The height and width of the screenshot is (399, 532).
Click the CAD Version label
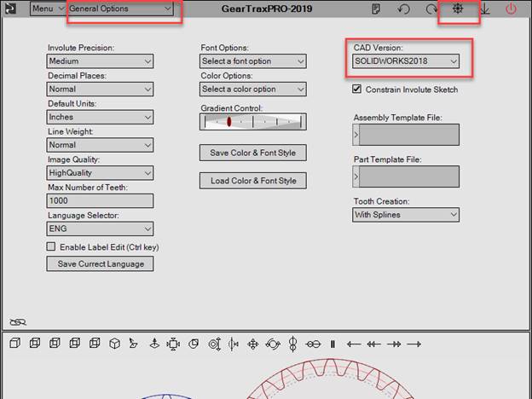(378, 48)
